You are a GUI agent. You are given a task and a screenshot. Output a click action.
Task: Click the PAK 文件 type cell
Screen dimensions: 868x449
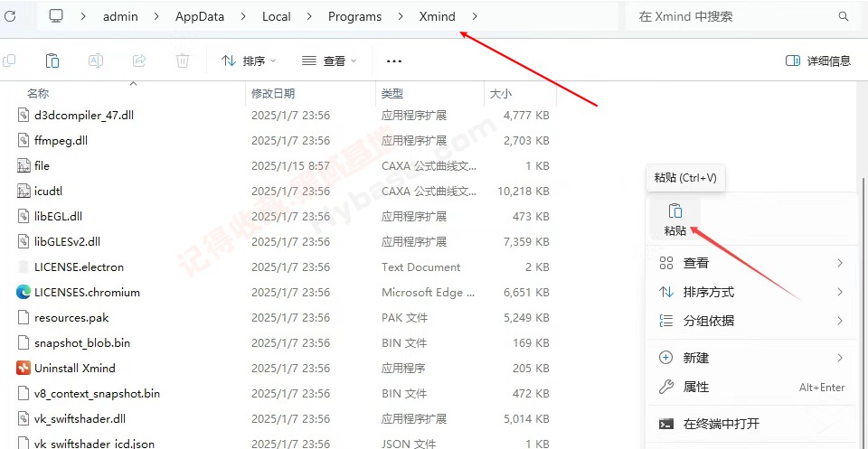point(405,318)
